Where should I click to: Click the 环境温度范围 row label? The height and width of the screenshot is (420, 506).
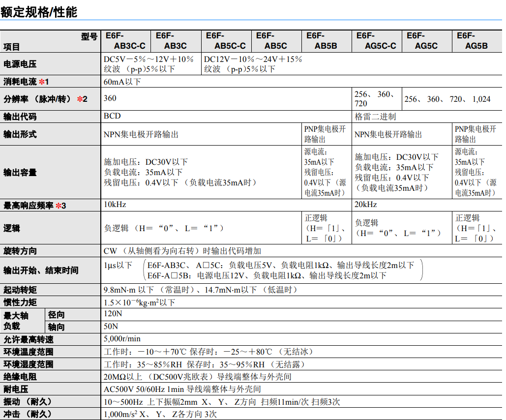(x=29, y=352)
